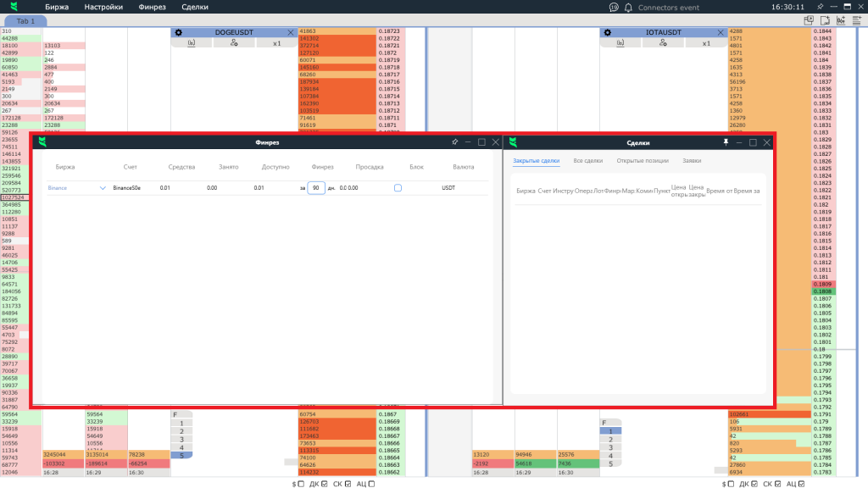Viewport: 868px width, 488px height.
Task: Click the connectors globe icon
Action: (x=612, y=7)
